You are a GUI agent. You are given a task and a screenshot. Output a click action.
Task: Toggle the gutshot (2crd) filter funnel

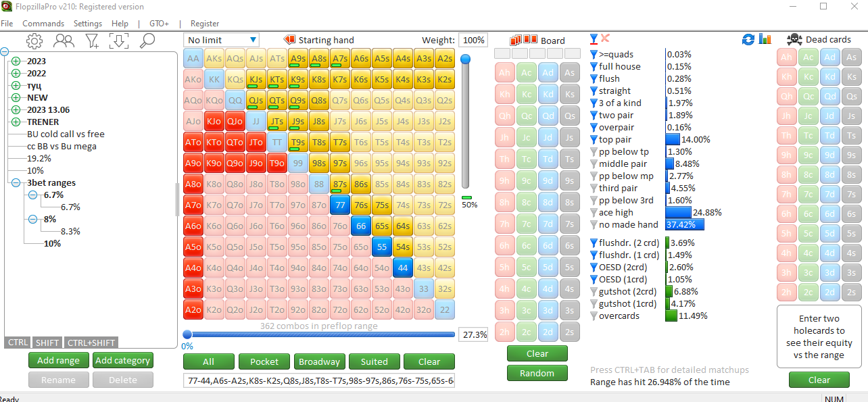pyautogui.click(x=594, y=292)
